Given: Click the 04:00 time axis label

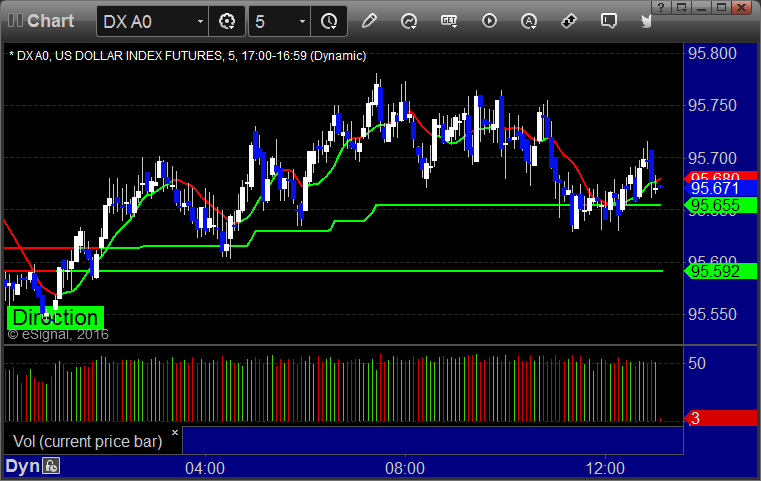Looking at the screenshot, I should click(x=205, y=468).
